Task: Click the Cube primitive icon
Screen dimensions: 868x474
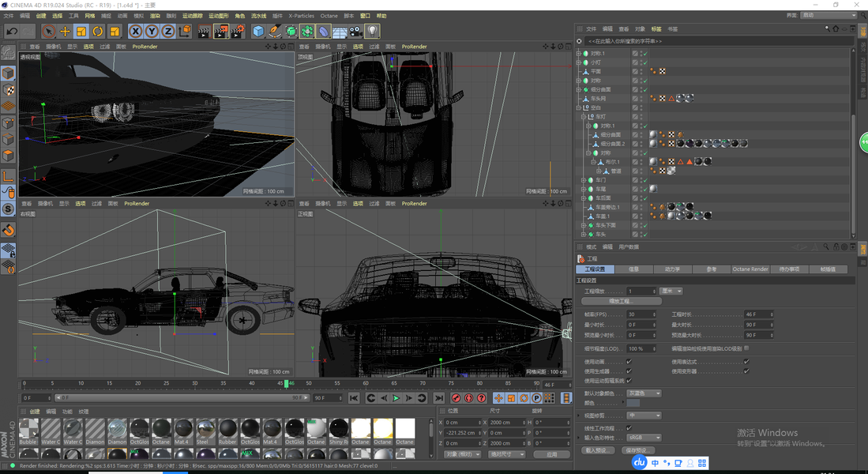Action: point(258,32)
